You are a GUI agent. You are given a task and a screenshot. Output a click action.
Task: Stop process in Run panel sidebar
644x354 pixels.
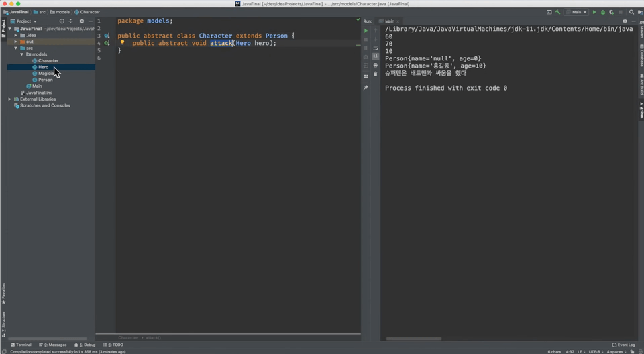click(x=366, y=40)
